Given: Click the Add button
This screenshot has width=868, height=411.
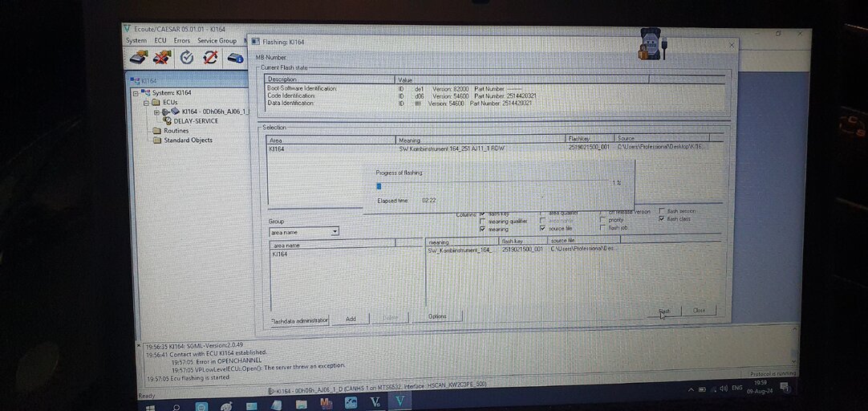Looking at the screenshot, I should 351,319.
